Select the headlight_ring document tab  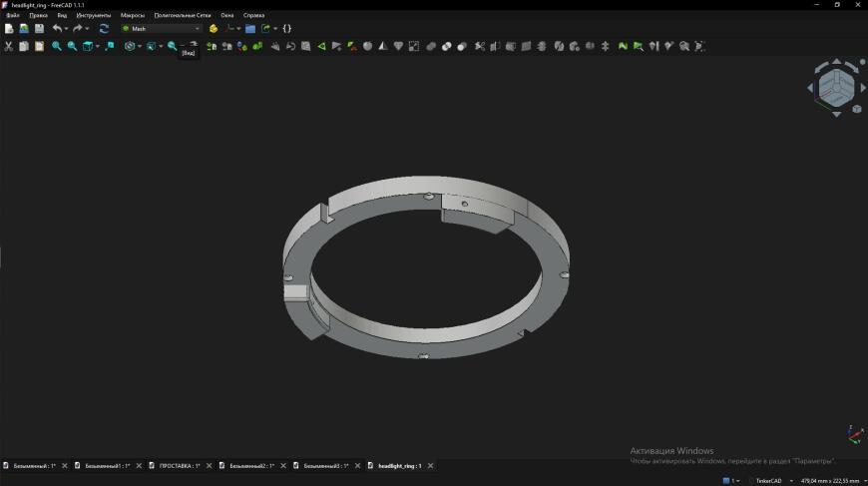pos(400,466)
